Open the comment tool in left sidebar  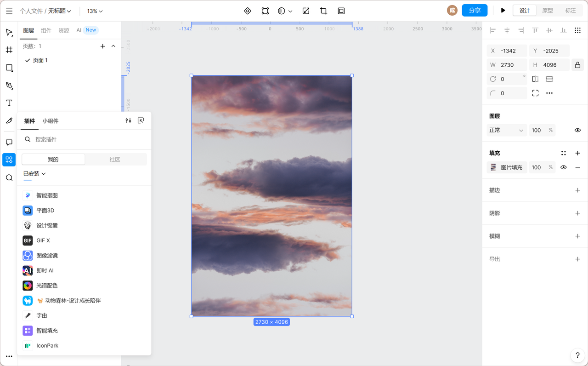pyautogui.click(x=9, y=143)
